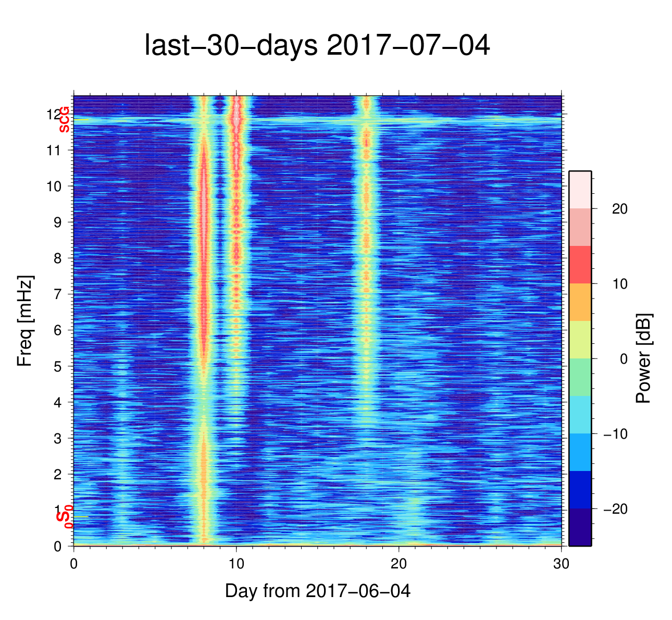
Task: Click the y-axis tick label '6'
Action: click(57, 330)
